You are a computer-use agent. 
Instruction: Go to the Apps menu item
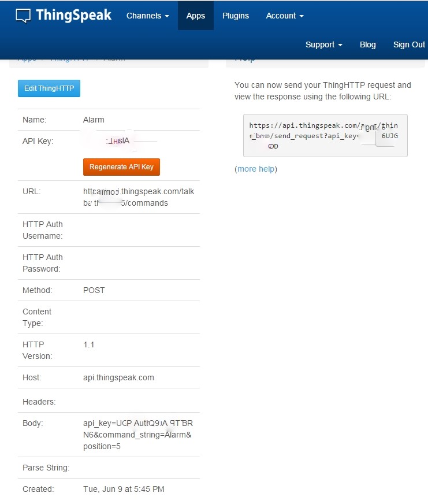tap(195, 16)
